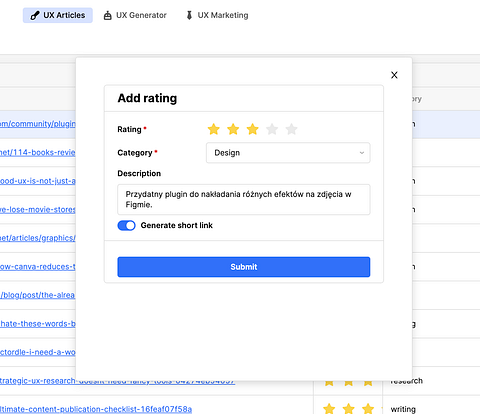Set rating to four stars
The width and height of the screenshot is (480, 414).
tap(272, 129)
